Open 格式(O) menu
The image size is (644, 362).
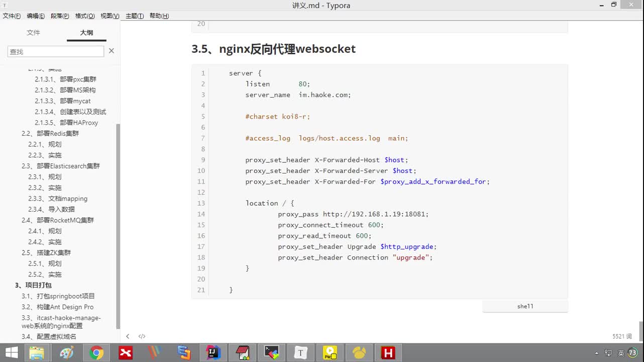pos(85,16)
